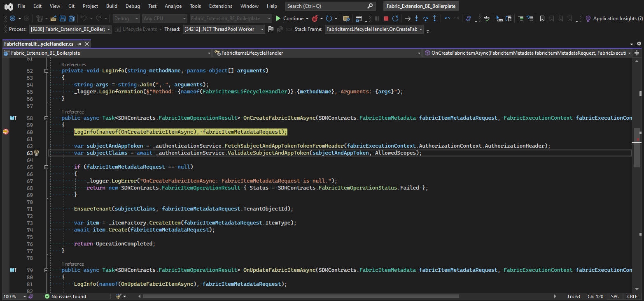Step Over the current line

[425, 18]
